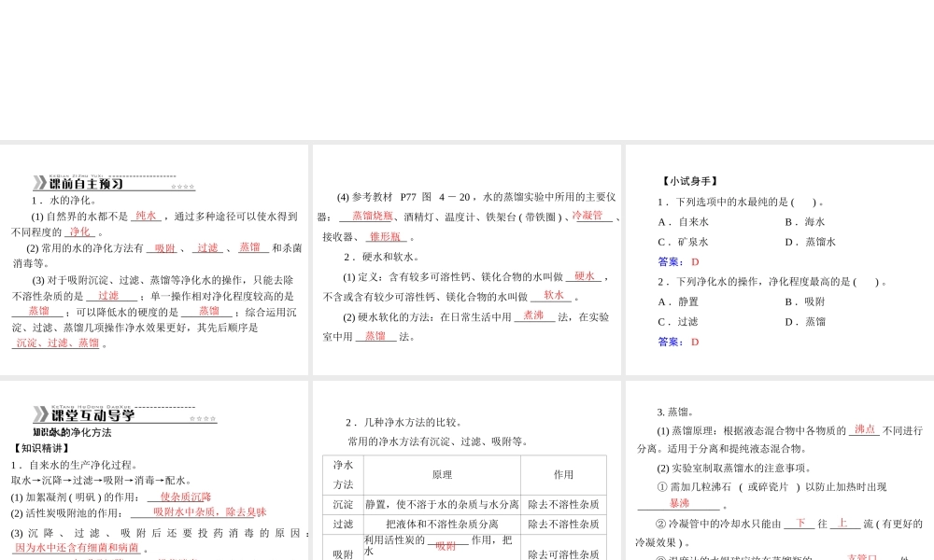The height and width of the screenshot is (560, 934).
Task: Click the red answer '因为水中还含有细菌和病菌'
Action: pos(77,548)
